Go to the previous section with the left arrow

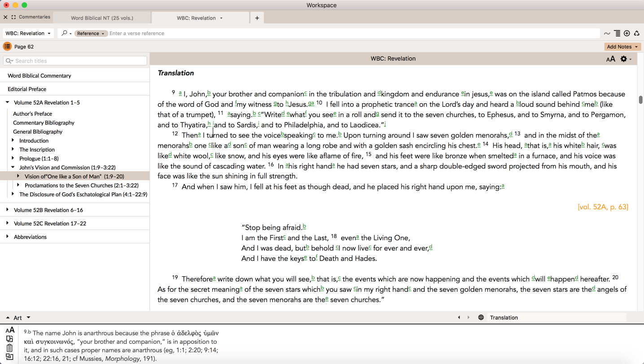tap(459, 318)
